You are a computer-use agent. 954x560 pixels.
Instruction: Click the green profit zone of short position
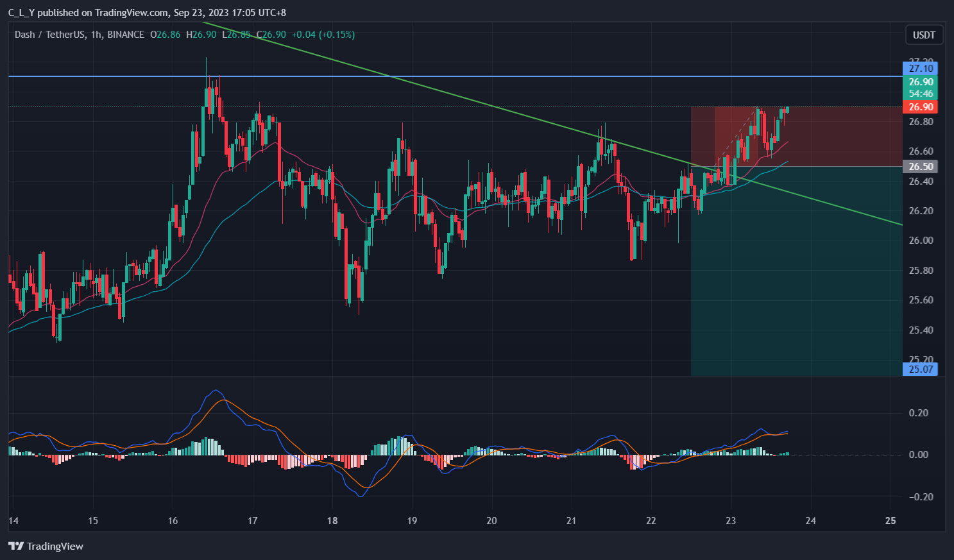796,271
